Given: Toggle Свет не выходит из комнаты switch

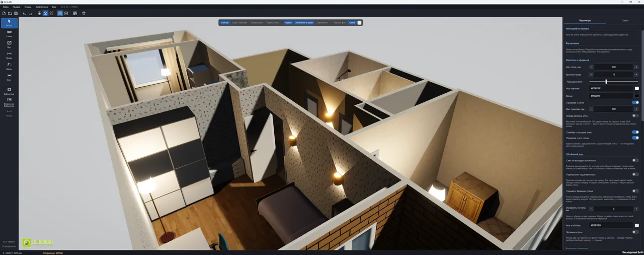Looking at the screenshot, I should pyautogui.click(x=635, y=160).
